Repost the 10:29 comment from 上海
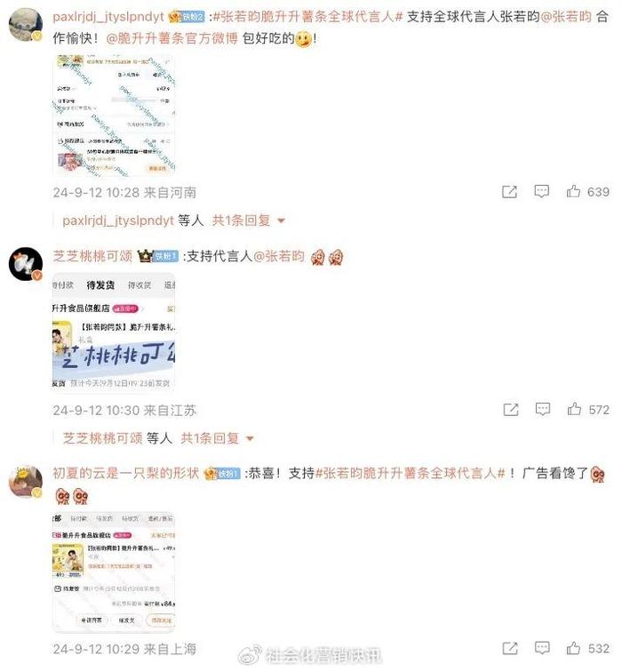Screen dimensions: 622x672 tap(510, 648)
